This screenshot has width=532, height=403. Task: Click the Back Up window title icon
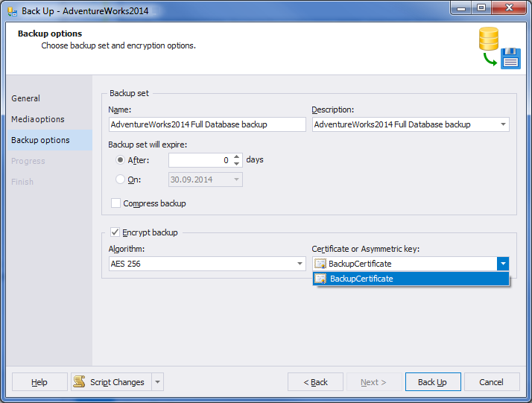[12, 11]
